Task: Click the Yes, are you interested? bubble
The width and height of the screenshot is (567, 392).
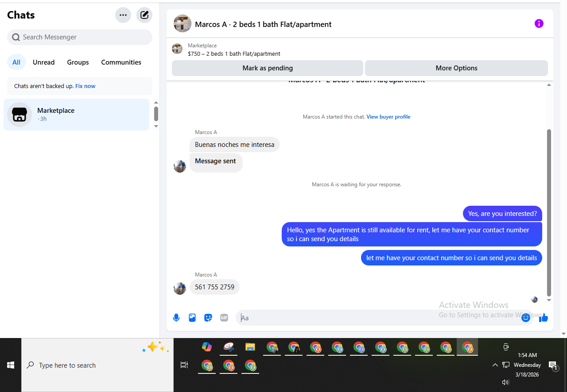Action: point(502,213)
